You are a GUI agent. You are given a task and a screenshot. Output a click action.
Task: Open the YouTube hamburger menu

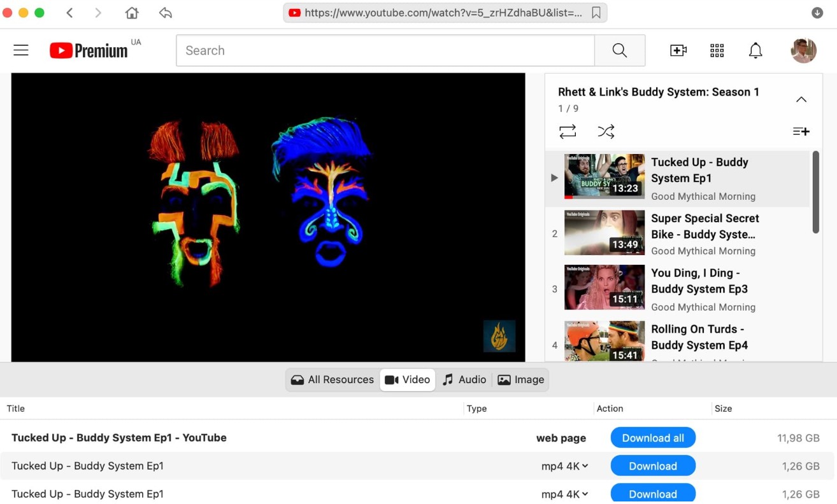click(x=21, y=50)
